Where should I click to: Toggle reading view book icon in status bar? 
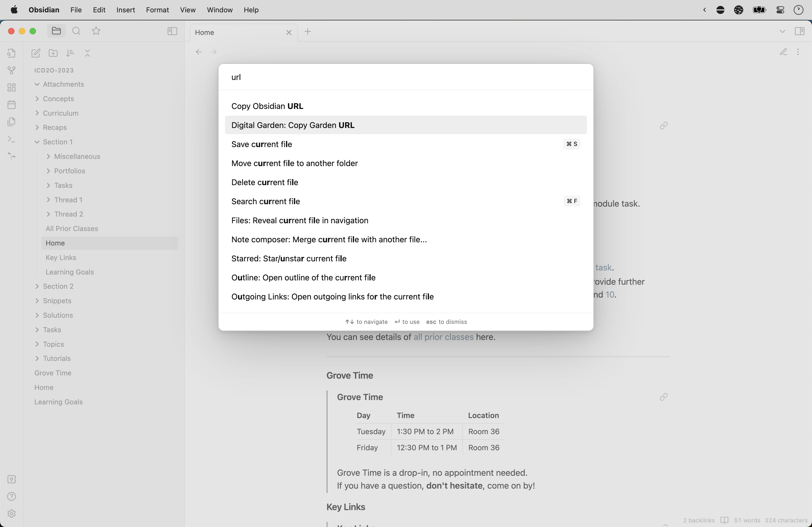coord(724,520)
